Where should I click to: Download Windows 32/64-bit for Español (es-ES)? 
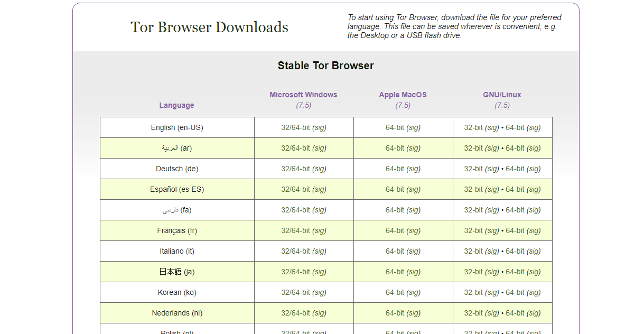point(295,189)
